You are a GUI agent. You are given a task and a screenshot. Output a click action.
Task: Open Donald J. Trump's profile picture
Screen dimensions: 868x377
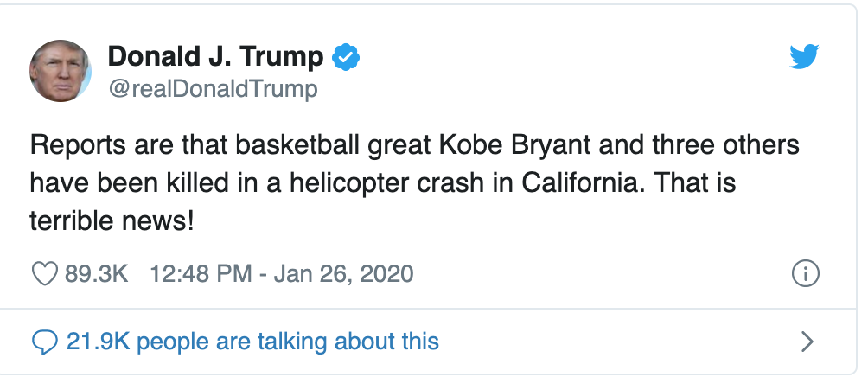(x=61, y=71)
